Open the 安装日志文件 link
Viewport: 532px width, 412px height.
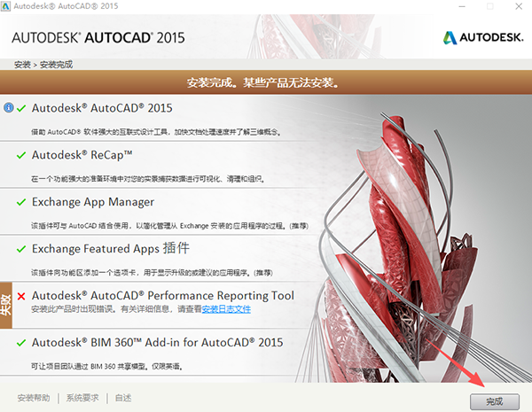point(226,309)
